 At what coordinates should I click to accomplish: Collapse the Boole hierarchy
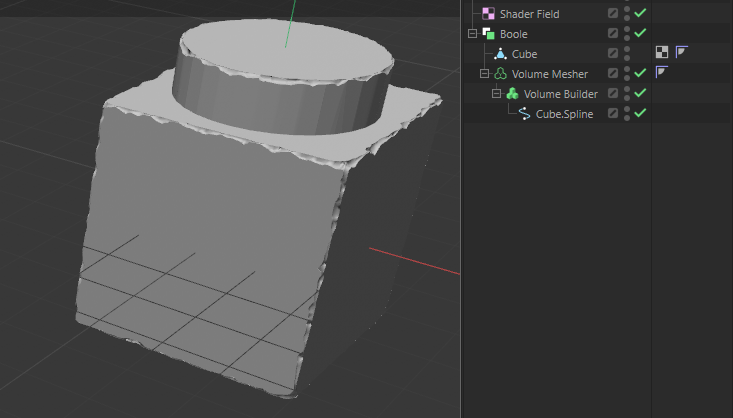473,34
